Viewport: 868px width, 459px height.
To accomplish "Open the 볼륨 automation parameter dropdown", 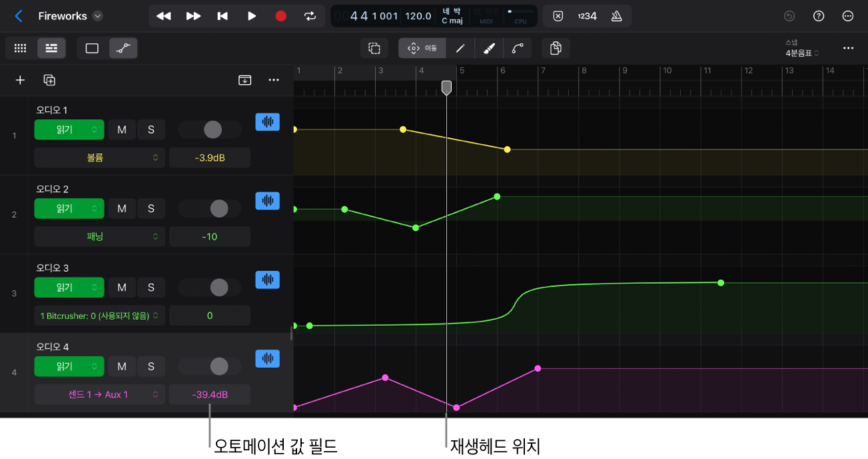I will tap(99, 158).
